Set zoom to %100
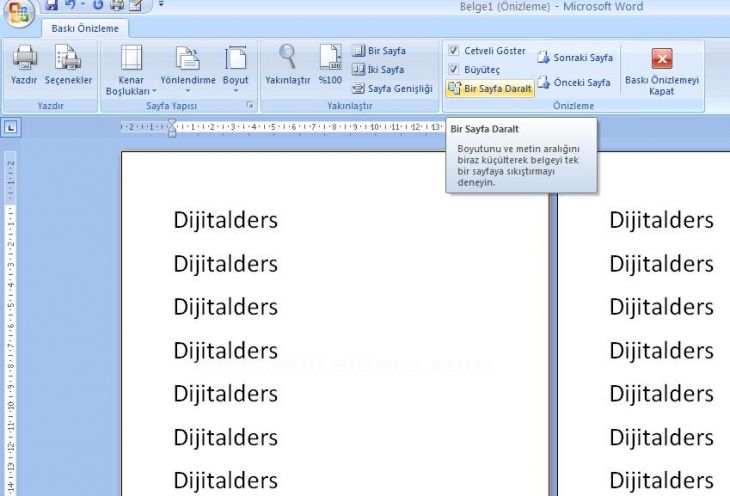The image size is (730, 496). [330, 65]
